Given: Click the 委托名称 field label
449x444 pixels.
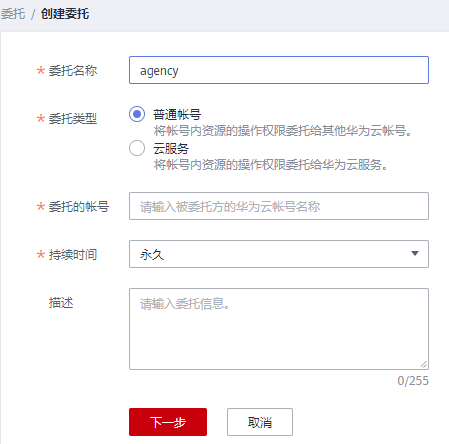Looking at the screenshot, I should pos(73,71).
